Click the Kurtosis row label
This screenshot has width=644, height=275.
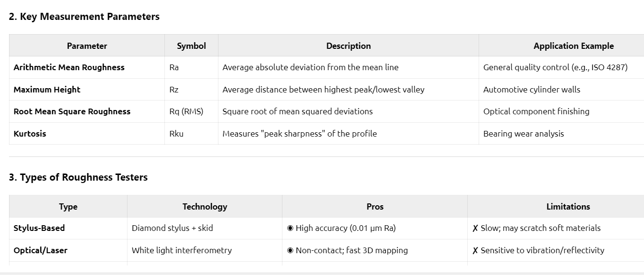30,134
